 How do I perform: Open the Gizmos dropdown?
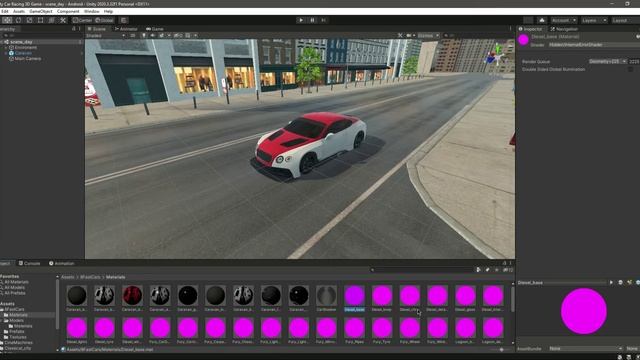pos(428,36)
